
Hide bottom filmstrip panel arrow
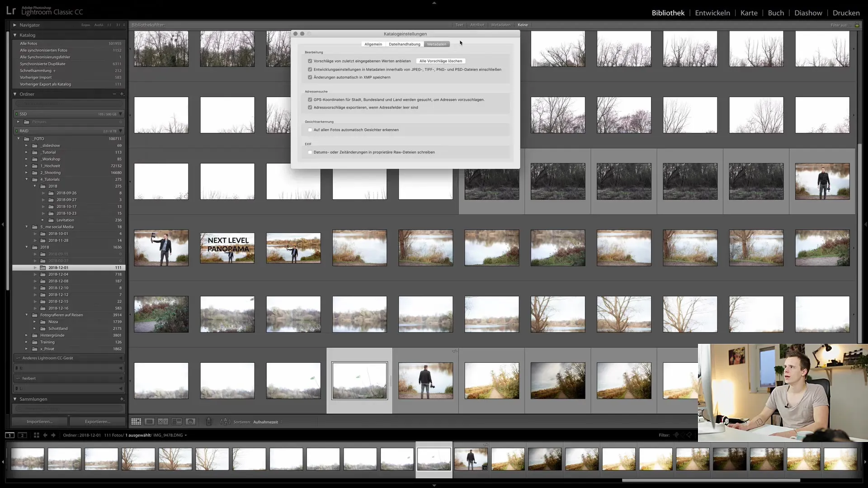coord(434,485)
